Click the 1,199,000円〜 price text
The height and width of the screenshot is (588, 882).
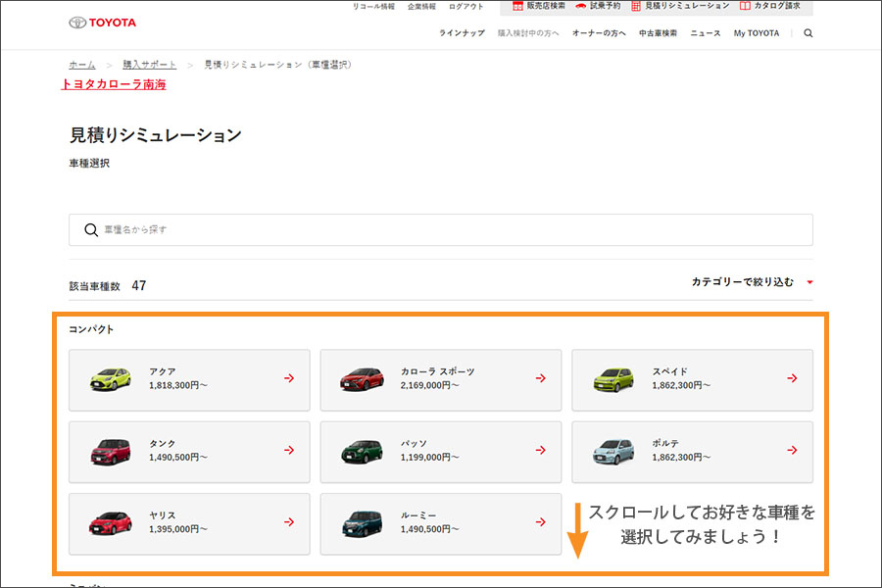pyautogui.click(x=430, y=458)
